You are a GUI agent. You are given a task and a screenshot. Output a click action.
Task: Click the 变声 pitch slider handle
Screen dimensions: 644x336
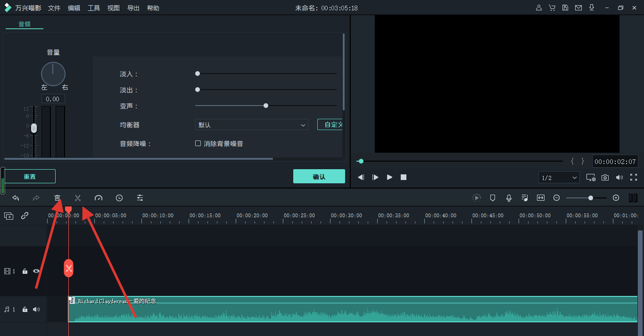[266, 106]
